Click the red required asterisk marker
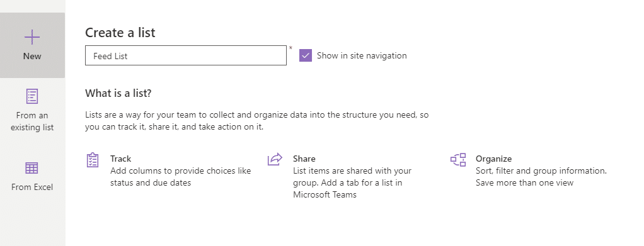 click(290, 48)
